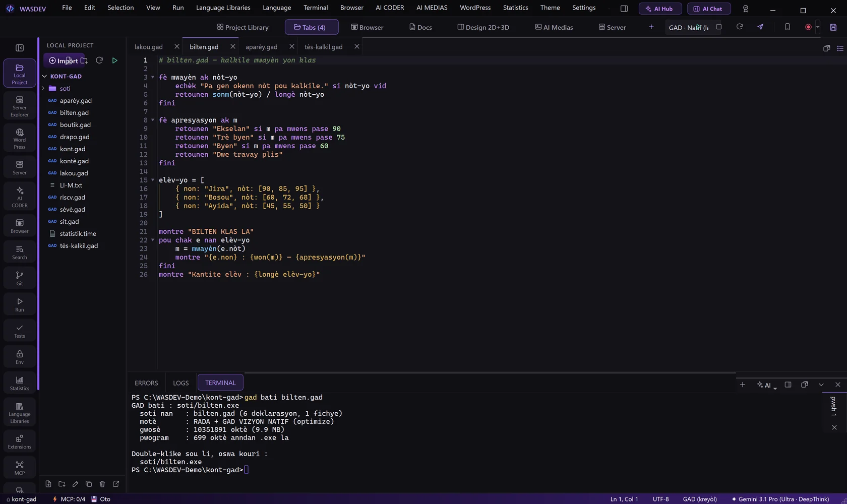Click the red record icon in toolbar
The image size is (847, 504).
[808, 27]
